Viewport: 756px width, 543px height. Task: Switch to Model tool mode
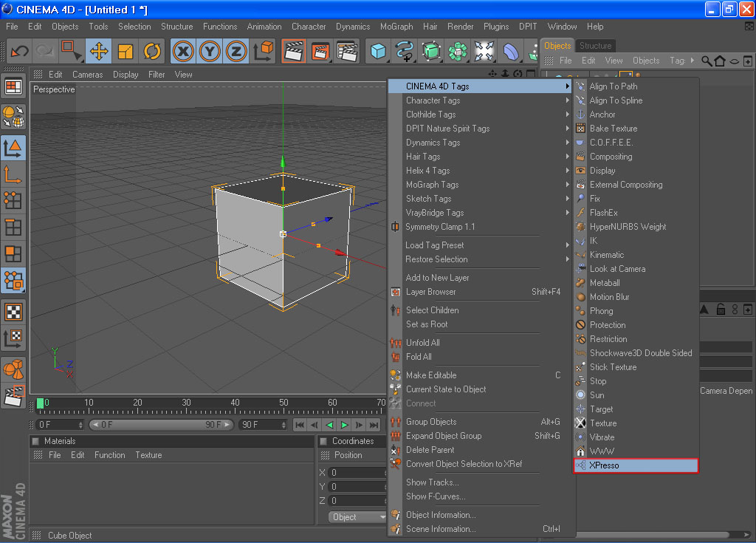click(x=13, y=148)
